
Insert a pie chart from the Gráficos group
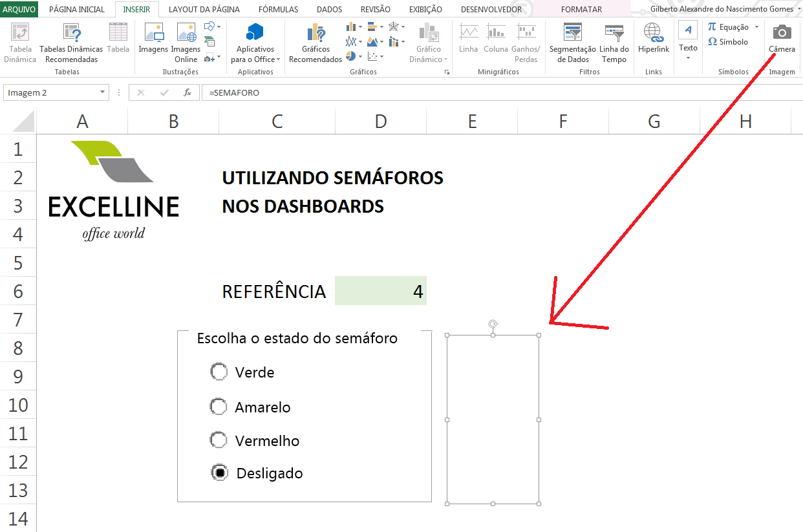point(350,56)
